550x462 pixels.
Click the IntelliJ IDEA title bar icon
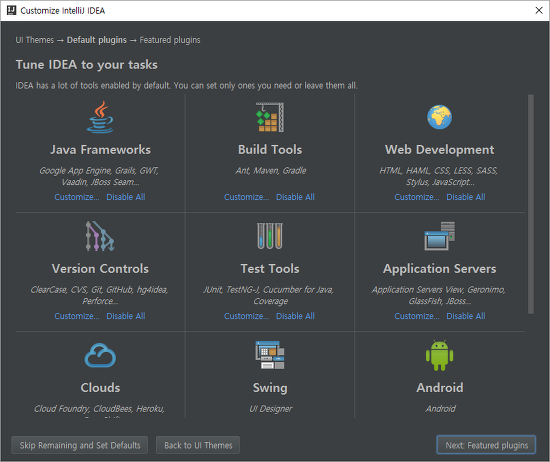pyautogui.click(x=12, y=11)
